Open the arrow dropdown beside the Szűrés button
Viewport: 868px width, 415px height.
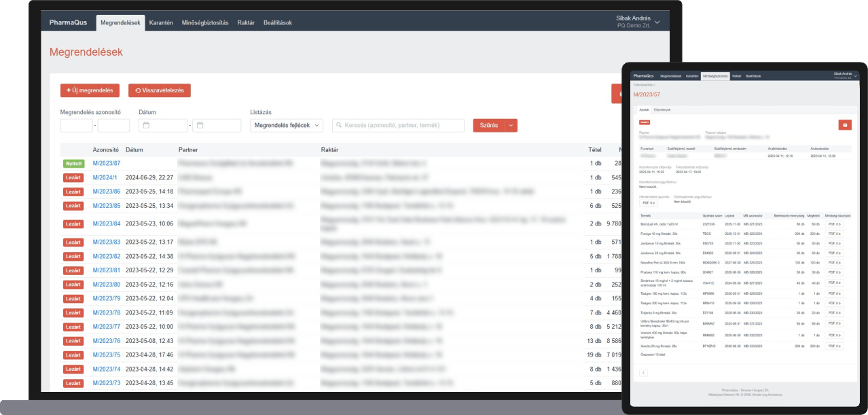(x=511, y=126)
